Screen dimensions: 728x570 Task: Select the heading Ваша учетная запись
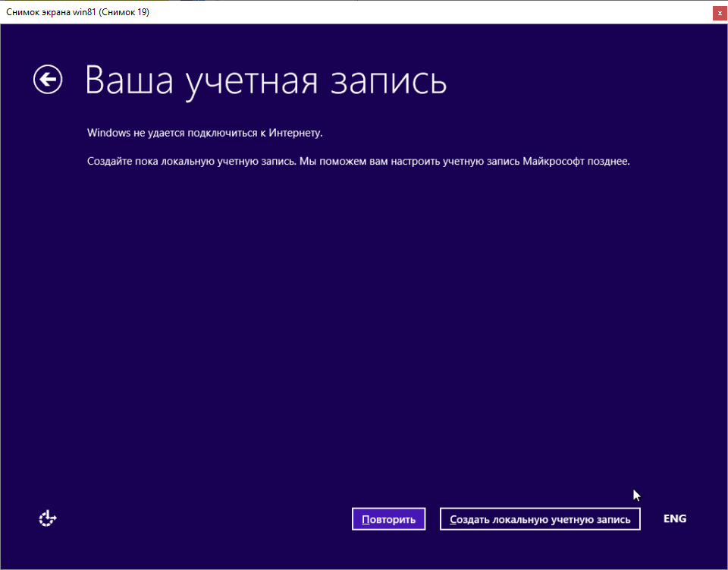coord(265,80)
